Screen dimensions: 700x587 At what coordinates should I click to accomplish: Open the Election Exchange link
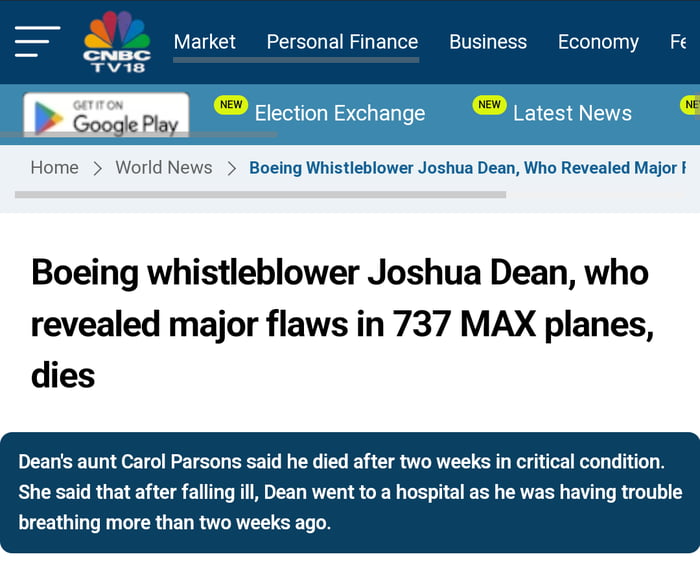[x=340, y=114]
